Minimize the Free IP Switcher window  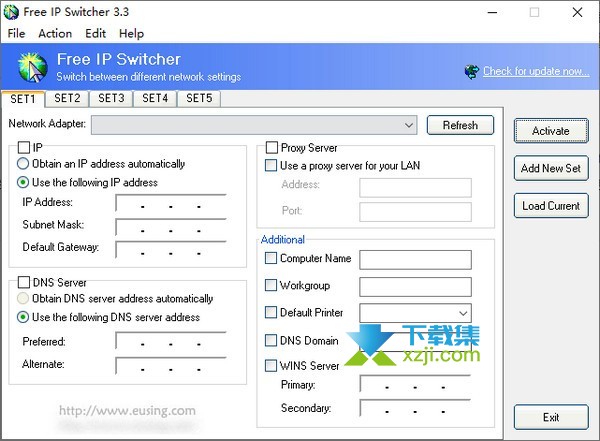point(492,12)
